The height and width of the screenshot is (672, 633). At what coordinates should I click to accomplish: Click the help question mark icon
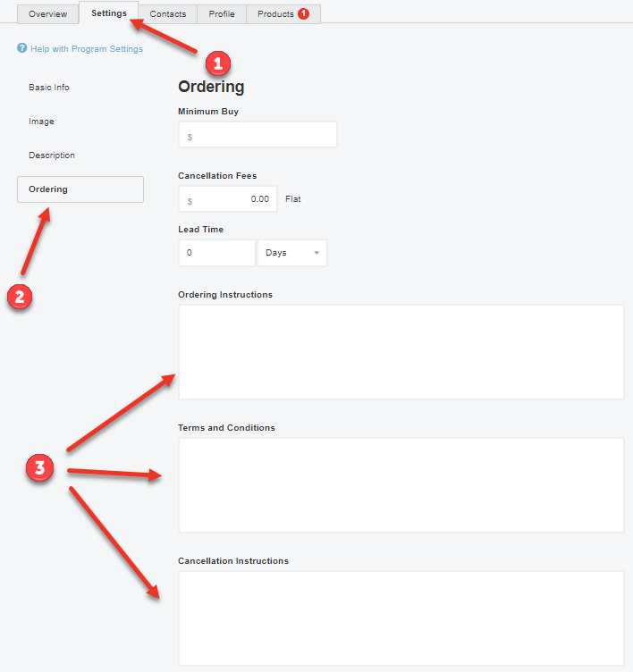point(21,49)
